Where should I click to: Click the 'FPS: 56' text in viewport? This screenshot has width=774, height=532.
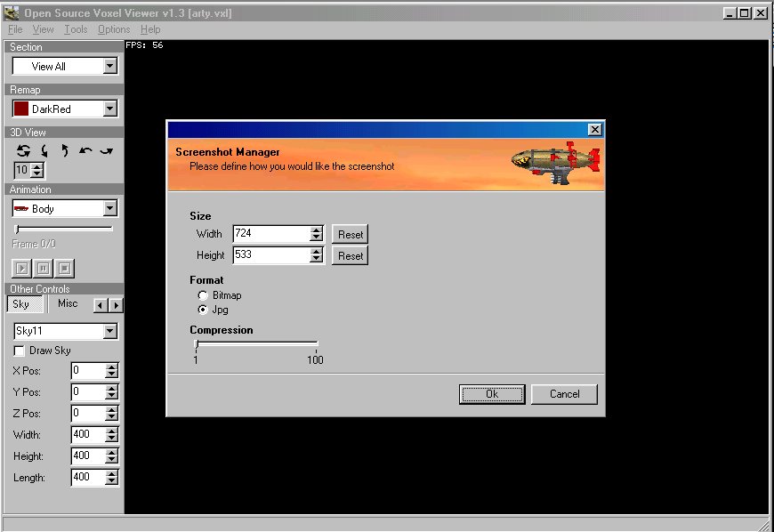tap(144, 44)
